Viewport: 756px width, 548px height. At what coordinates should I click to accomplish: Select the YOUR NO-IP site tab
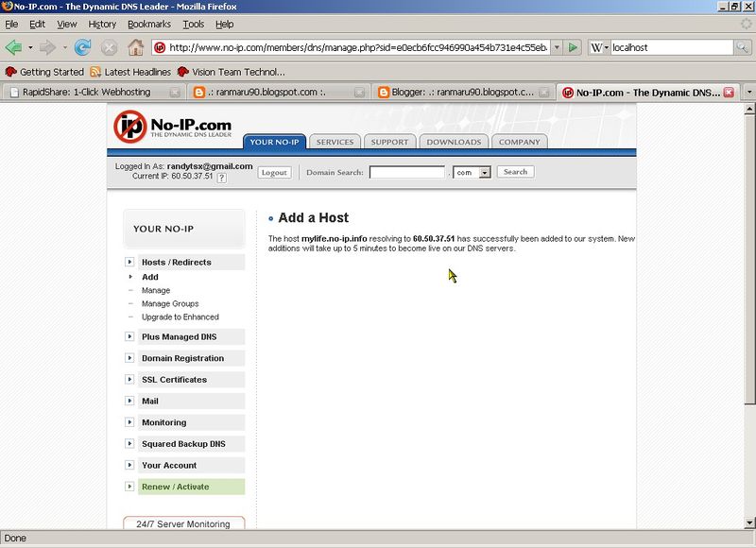pos(274,142)
